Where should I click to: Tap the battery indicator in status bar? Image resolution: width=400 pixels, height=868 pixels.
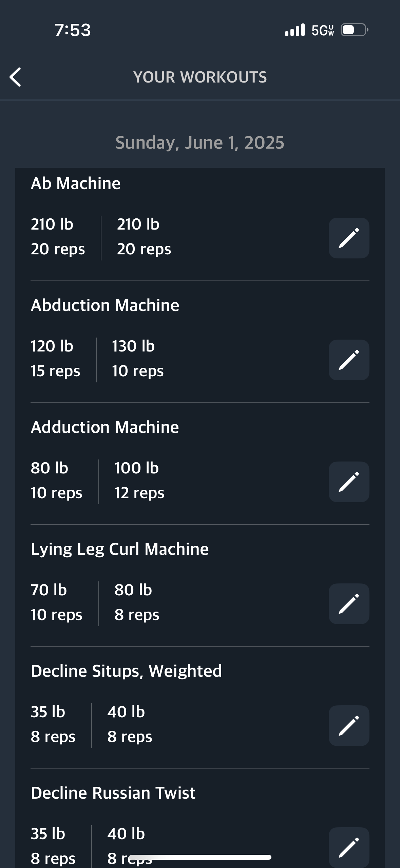click(355, 30)
